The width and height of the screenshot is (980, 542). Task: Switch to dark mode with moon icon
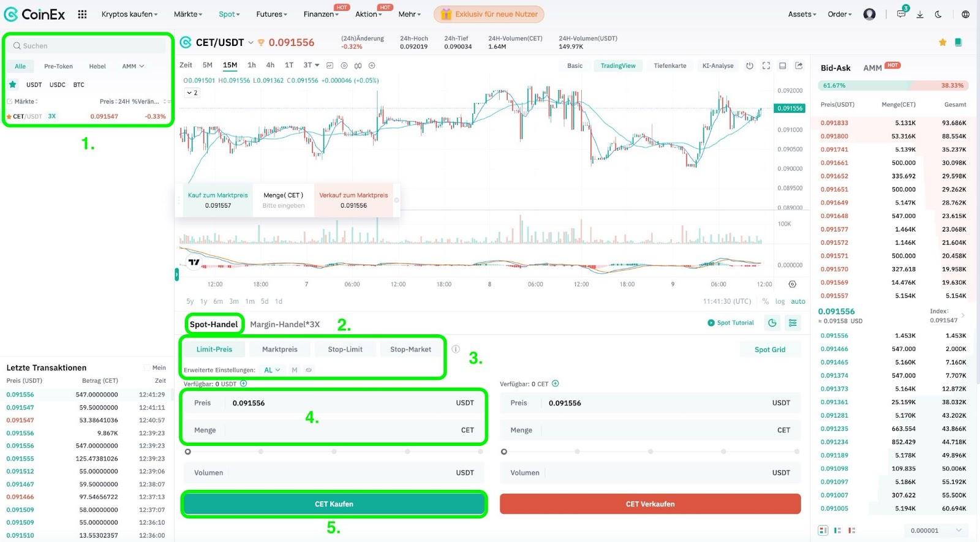click(938, 14)
